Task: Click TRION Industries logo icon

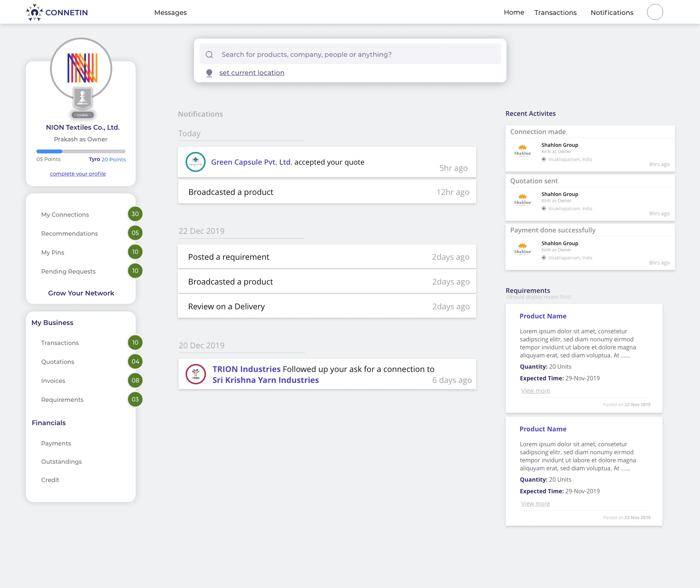Action: coord(196,374)
